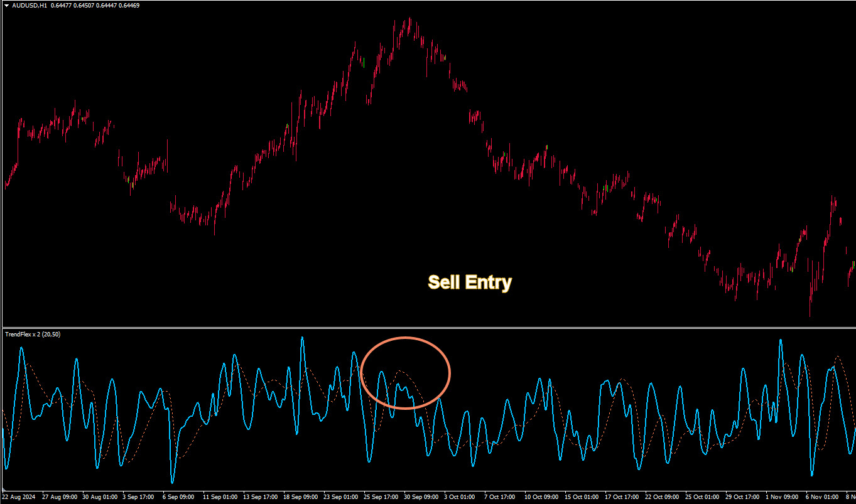Viewport: 856px width, 504px height.
Task: Click the 27 Aug 09:00 time label
Action: coord(60,497)
